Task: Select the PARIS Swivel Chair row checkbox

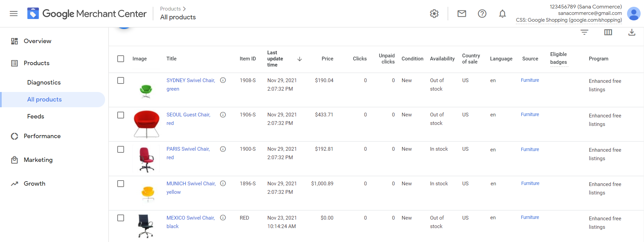Action: point(121,149)
